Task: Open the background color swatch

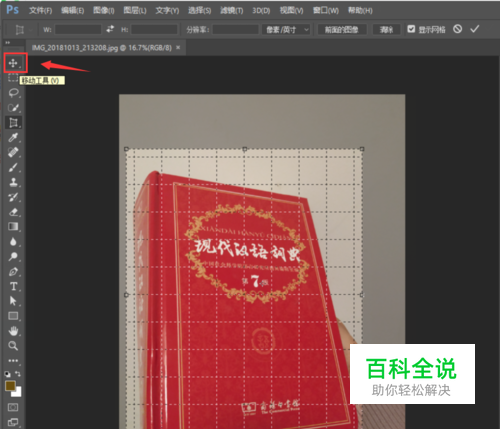Action: point(18,393)
